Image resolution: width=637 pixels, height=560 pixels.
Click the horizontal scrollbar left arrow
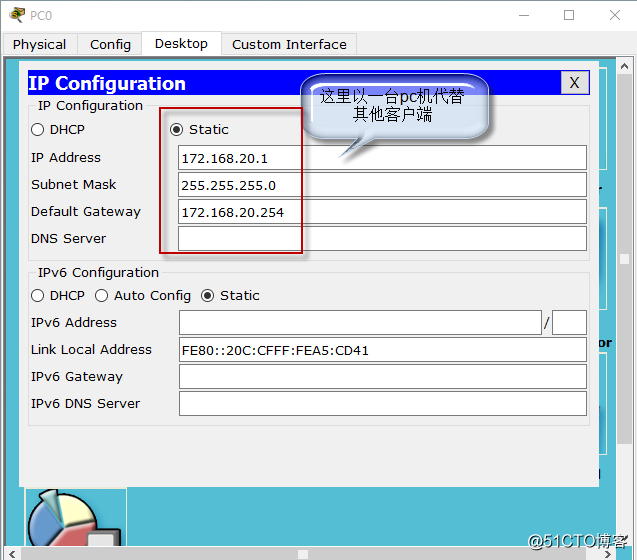coord(12,554)
